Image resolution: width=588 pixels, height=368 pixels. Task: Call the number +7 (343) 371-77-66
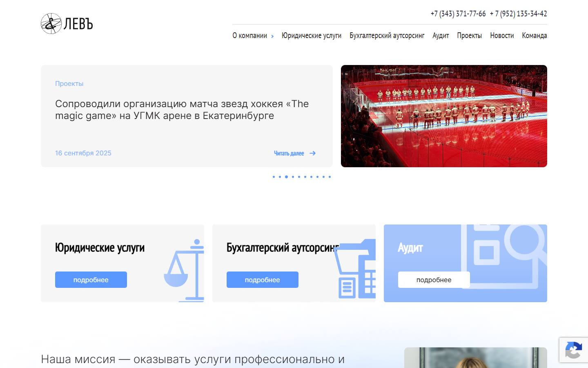[x=458, y=13]
